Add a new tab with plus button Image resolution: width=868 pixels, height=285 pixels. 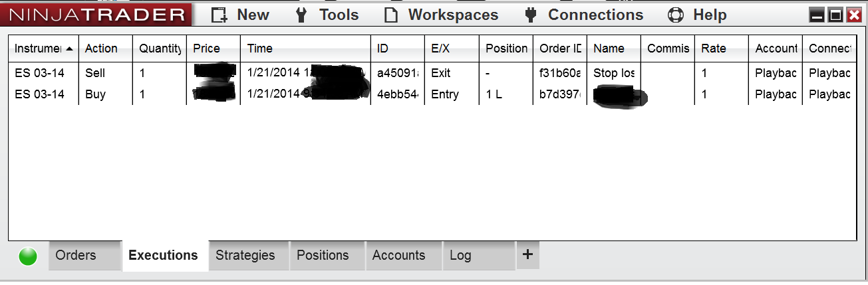[527, 254]
